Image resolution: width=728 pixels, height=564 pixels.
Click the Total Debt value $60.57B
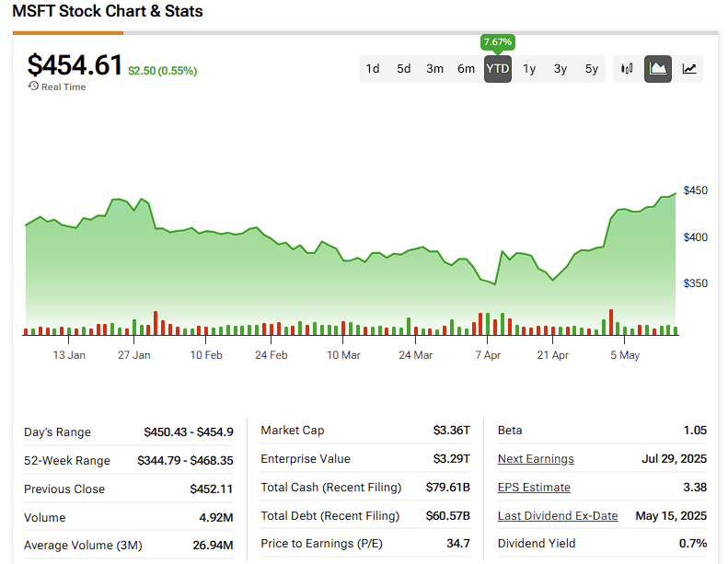click(x=448, y=516)
